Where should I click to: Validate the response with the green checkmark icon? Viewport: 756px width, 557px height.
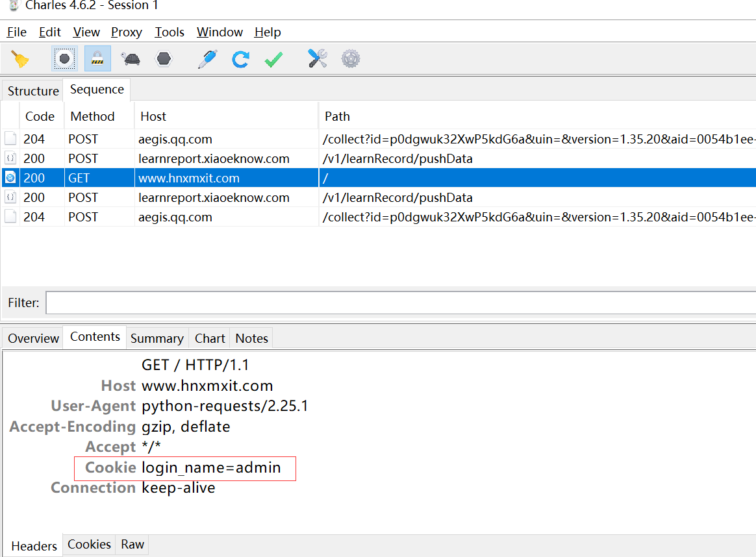pos(273,58)
